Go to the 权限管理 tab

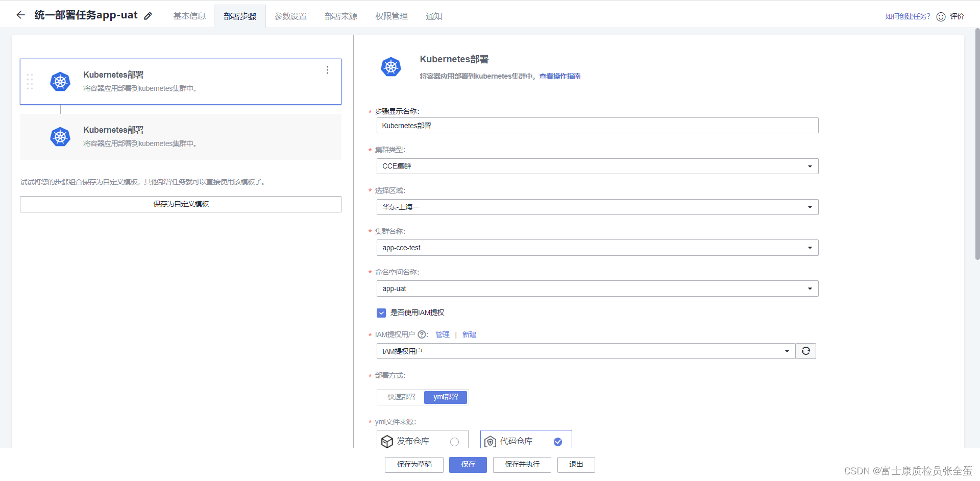click(391, 16)
